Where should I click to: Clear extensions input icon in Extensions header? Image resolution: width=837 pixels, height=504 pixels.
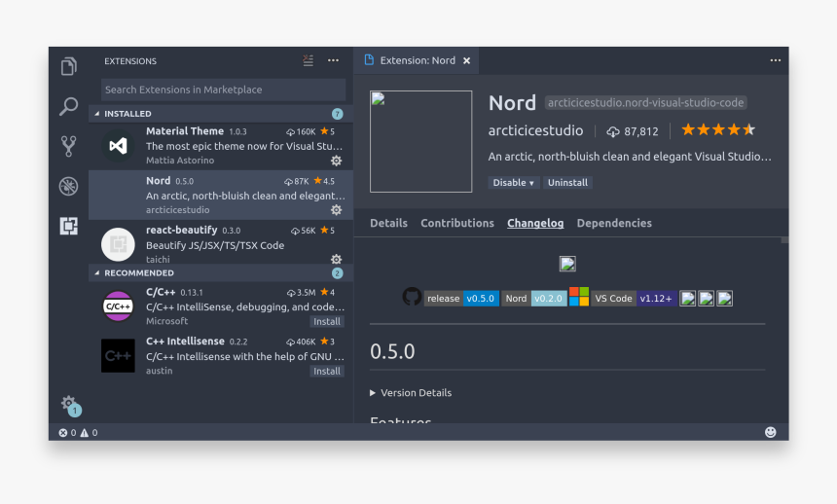[308, 60]
